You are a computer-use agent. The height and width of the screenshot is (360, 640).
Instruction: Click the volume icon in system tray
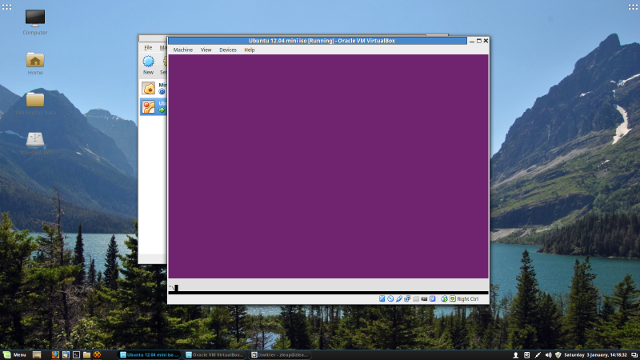[548, 355]
